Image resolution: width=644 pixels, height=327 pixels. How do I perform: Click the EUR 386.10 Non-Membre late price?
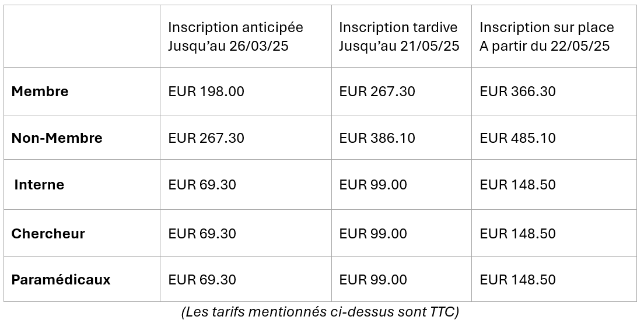377,138
